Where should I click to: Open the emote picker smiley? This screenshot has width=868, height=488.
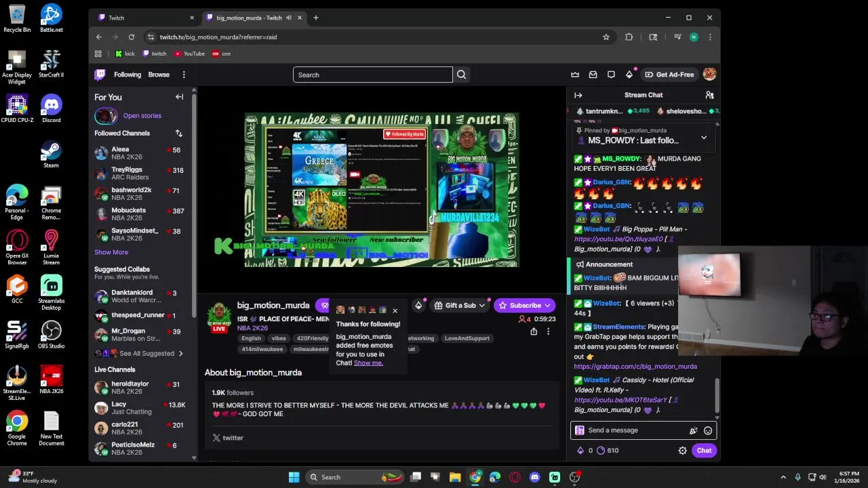click(x=707, y=430)
